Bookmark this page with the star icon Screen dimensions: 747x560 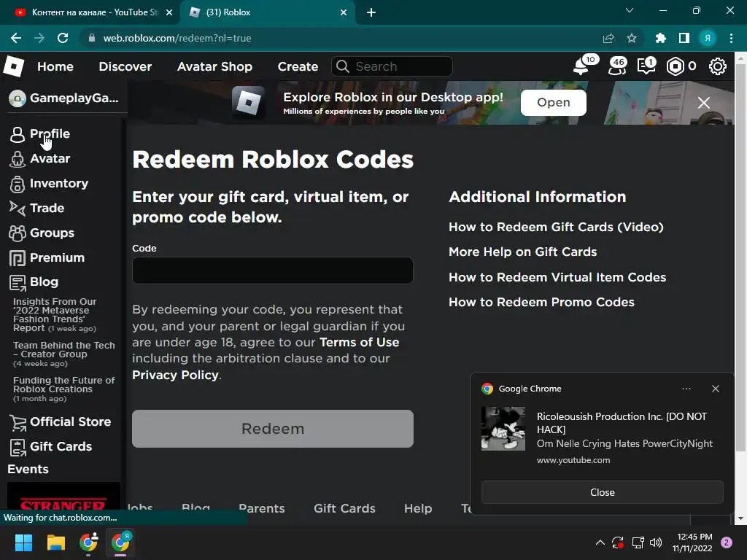pyautogui.click(x=632, y=38)
